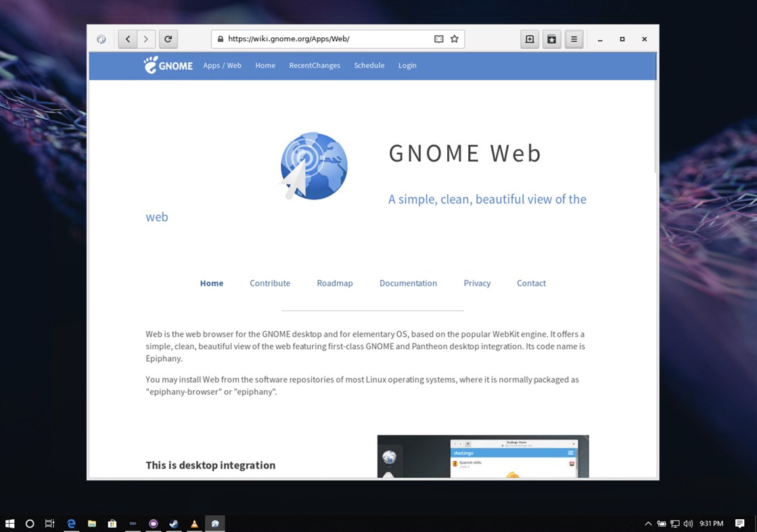Bookmark this page with the star icon
The height and width of the screenshot is (532, 757).
(454, 39)
